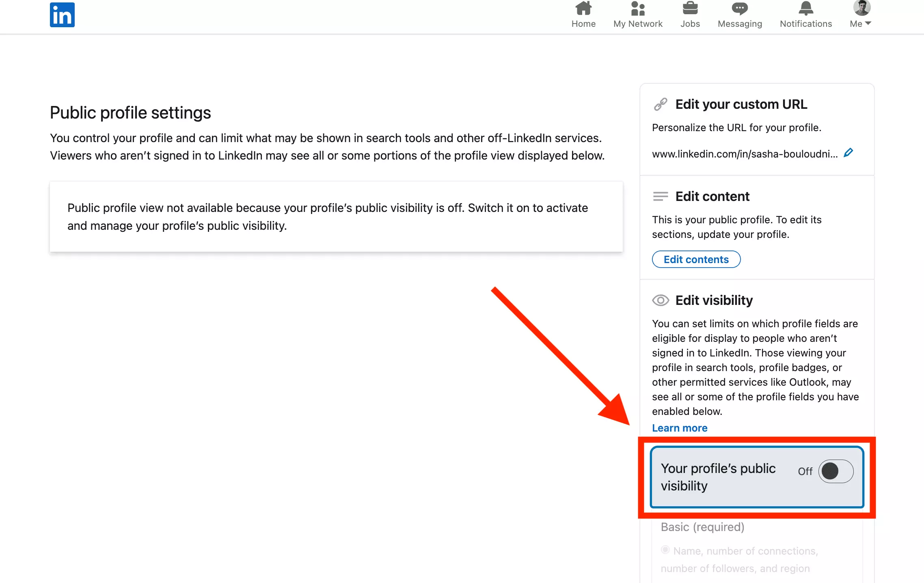Click the Edit contents button
This screenshot has height=583, width=924.
[x=696, y=259]
